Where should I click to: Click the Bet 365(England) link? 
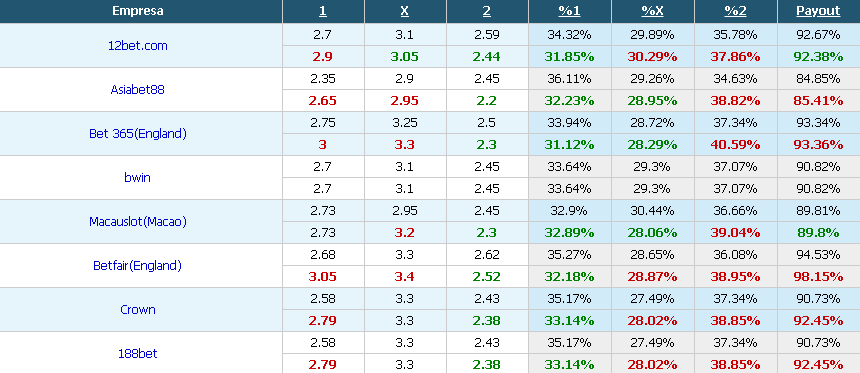coord(138,133)
